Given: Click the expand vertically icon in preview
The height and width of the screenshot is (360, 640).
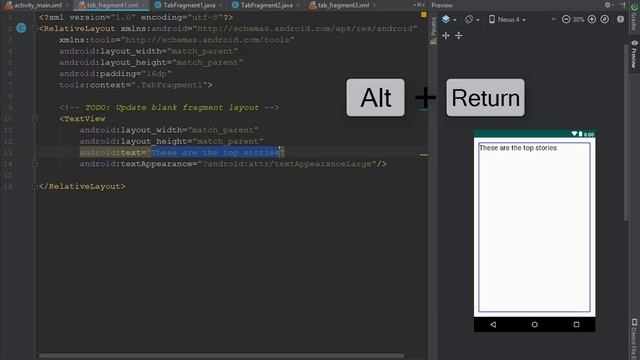Looking at the screenshot, I should [459, 36].
